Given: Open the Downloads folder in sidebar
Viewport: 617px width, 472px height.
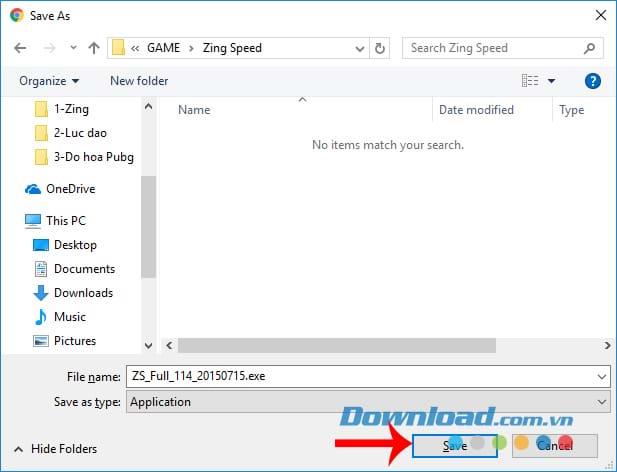Looking at the screenshot, I should (82, 293).
